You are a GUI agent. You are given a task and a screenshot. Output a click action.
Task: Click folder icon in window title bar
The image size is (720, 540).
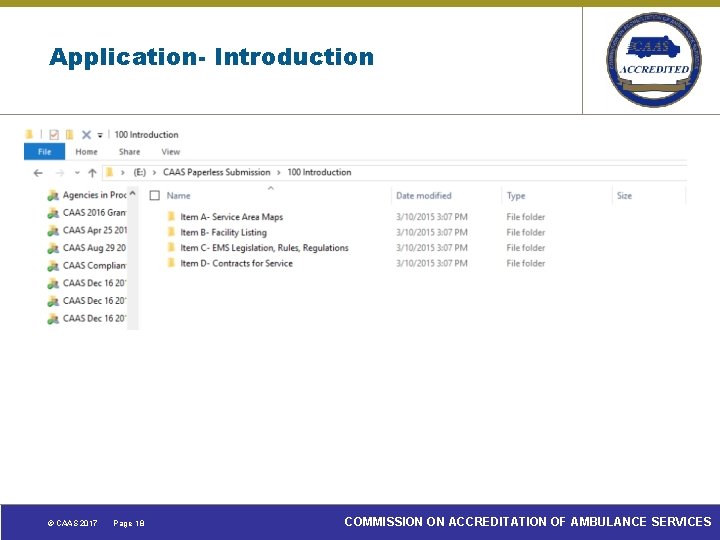tap(29, 135)
